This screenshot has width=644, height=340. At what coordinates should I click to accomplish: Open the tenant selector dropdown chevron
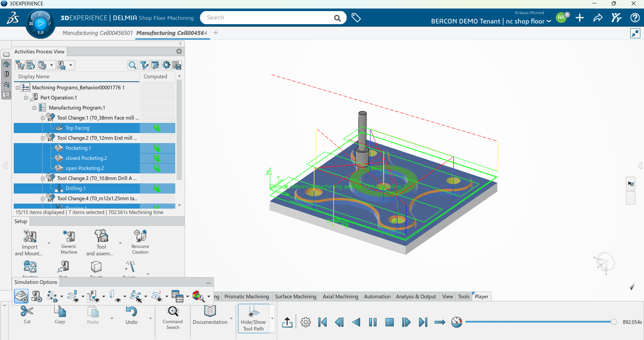pos(549,21)
